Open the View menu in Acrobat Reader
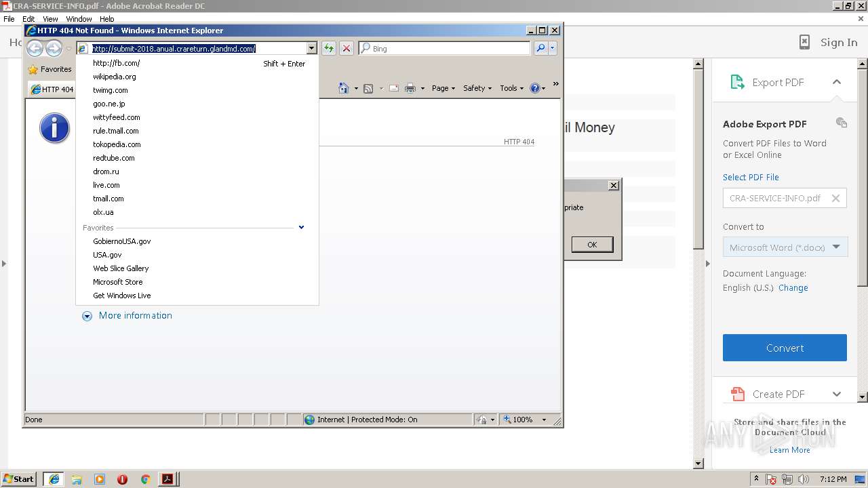The width and height of the screenshot is (868, 488). point(50,19)
